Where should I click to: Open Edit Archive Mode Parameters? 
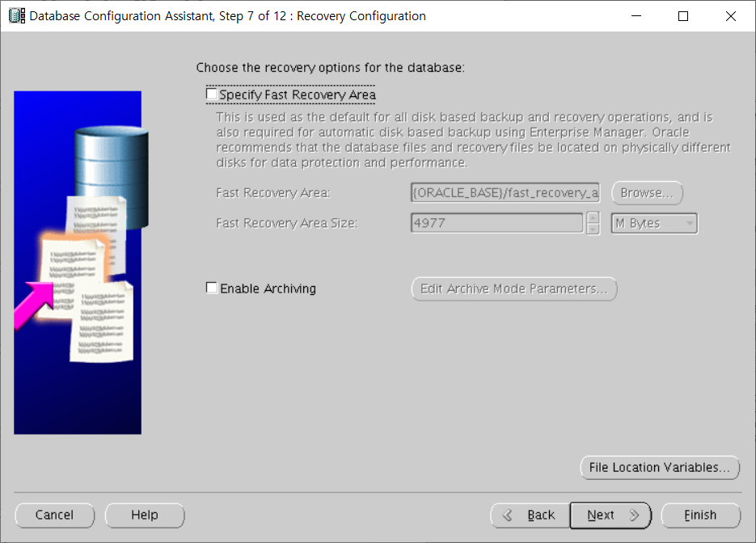click(x=514, y=288)
